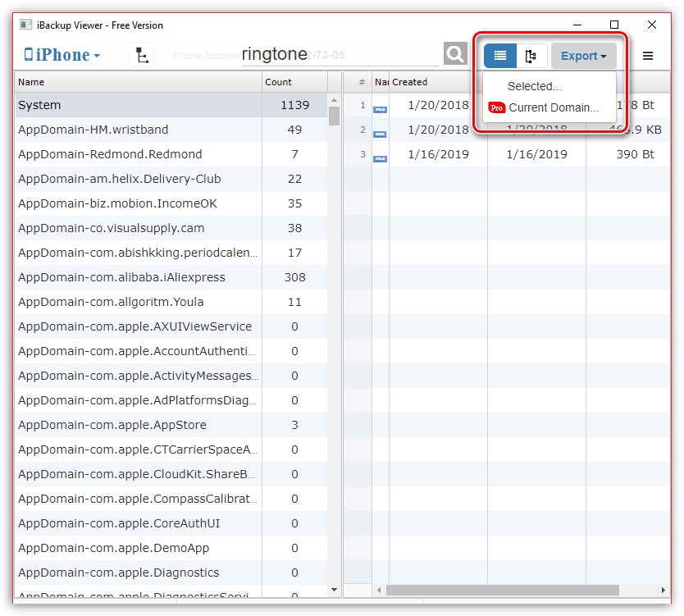
Task: Click horizontal scrollbar right arrow
Action: pyautogui.click(x=663, y=591)
